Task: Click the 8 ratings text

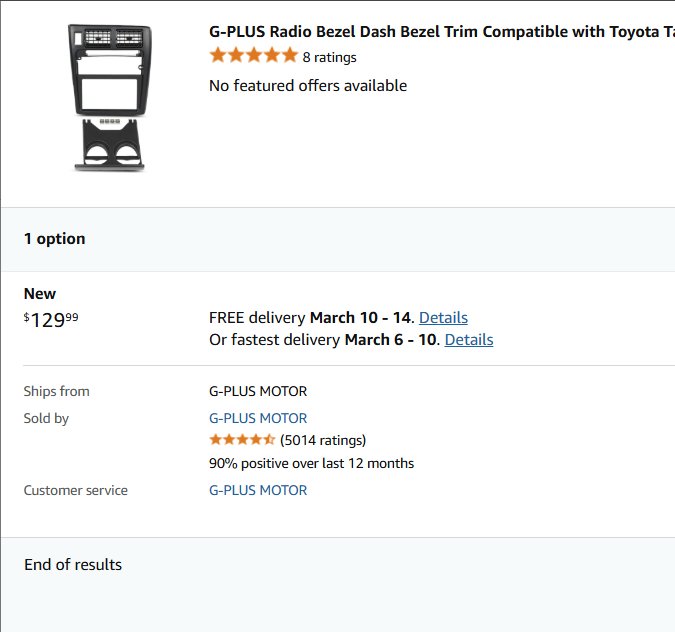Action: (329, 57)
